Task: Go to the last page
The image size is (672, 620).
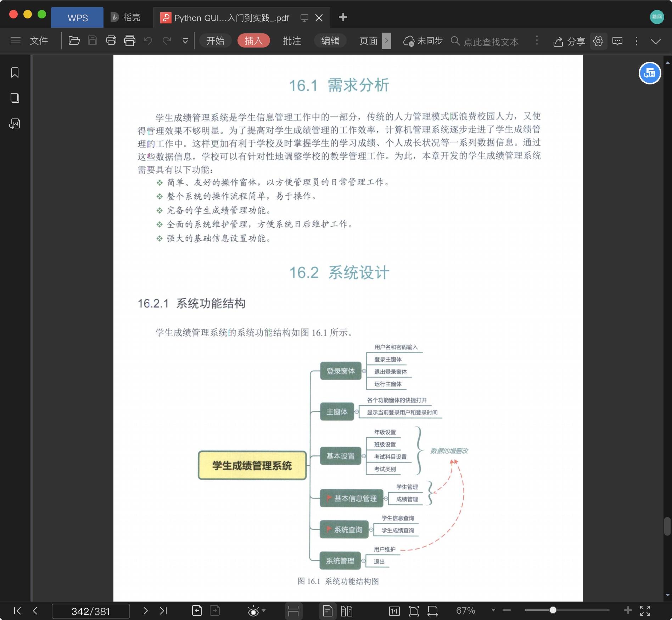Action: [163, 611]
